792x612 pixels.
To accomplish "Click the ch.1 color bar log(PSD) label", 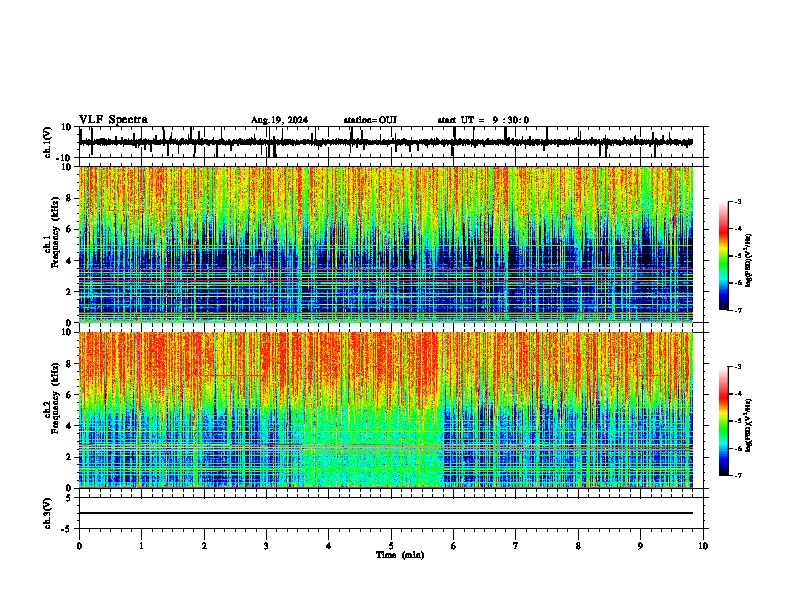I will coord(748,261).
